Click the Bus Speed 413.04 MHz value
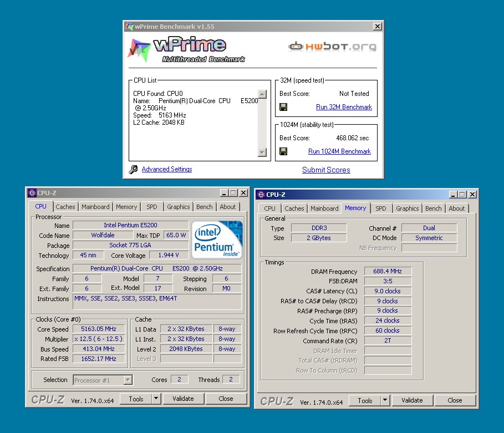Screen dimensions: 504x433 click(x=99, y=349)
